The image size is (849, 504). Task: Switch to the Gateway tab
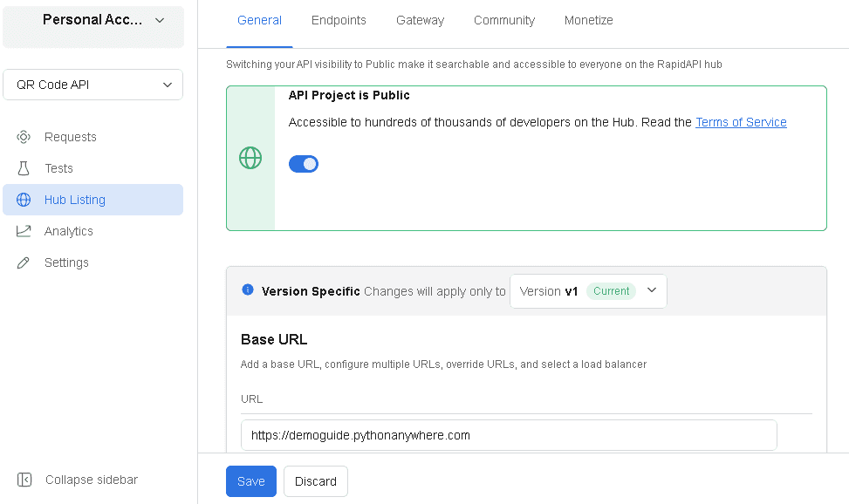click(x=421, y=21)
